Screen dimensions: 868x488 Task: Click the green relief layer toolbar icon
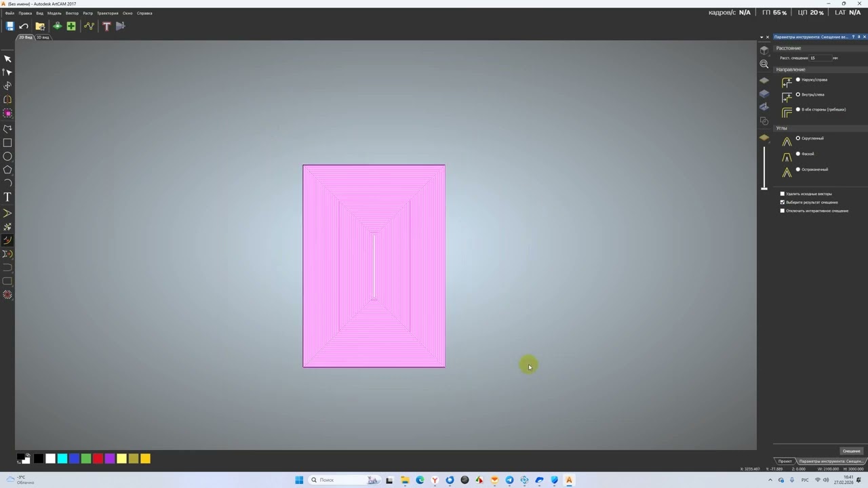point(57,26)
